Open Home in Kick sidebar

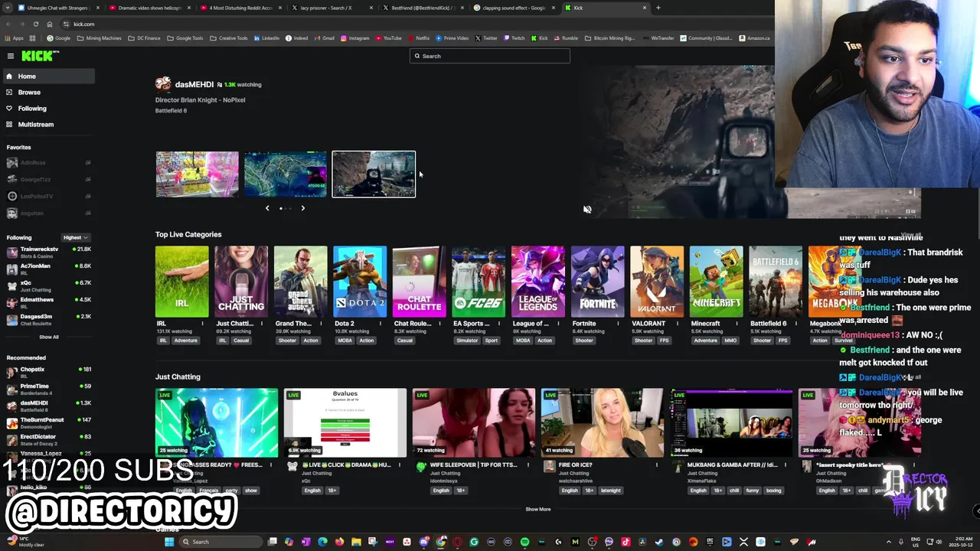point(47,77)
